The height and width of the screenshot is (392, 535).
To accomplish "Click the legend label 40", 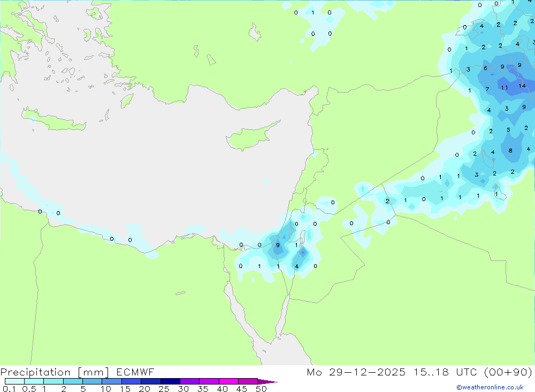I will pyautogui.click(x=223, y=389).
